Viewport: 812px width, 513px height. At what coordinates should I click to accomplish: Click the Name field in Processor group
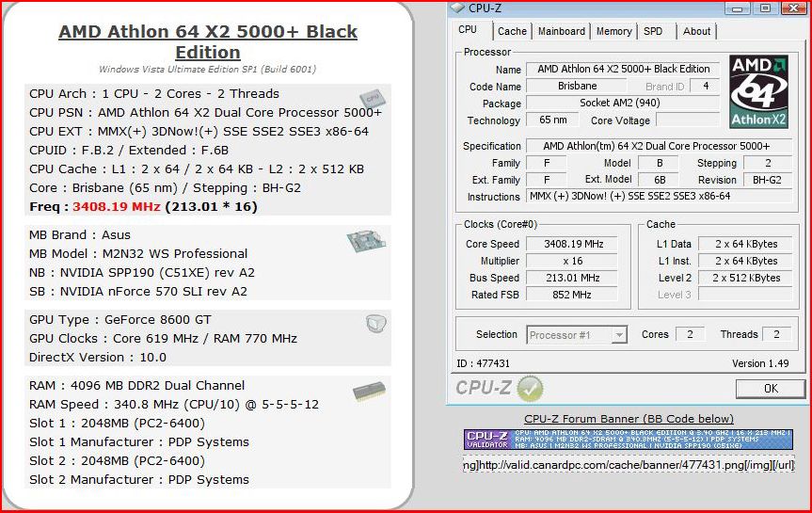623,69
